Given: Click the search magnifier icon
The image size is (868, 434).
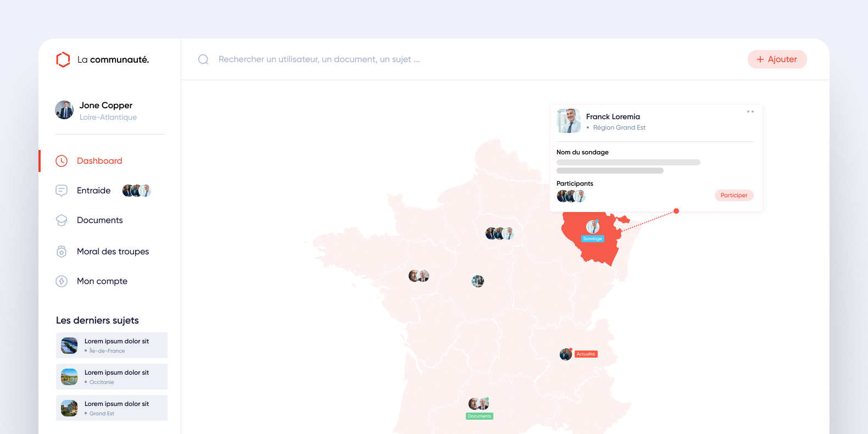Looking at the screenshot, I should (x=203, y=59).
